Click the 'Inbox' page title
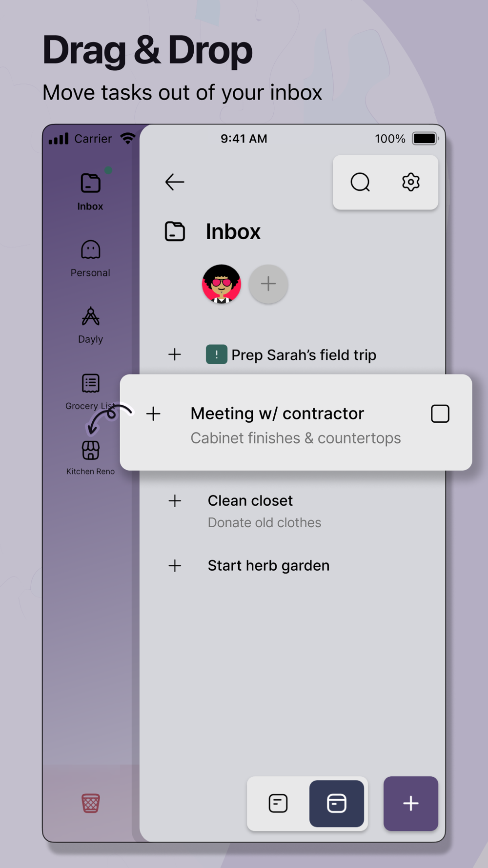Viewport: 488px width, 868px height. coord(233,231)
